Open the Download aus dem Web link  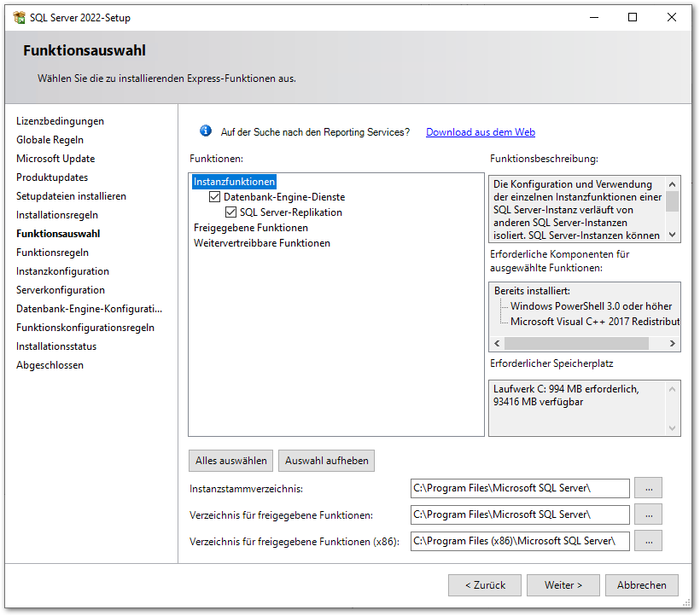tap(480, 132)
